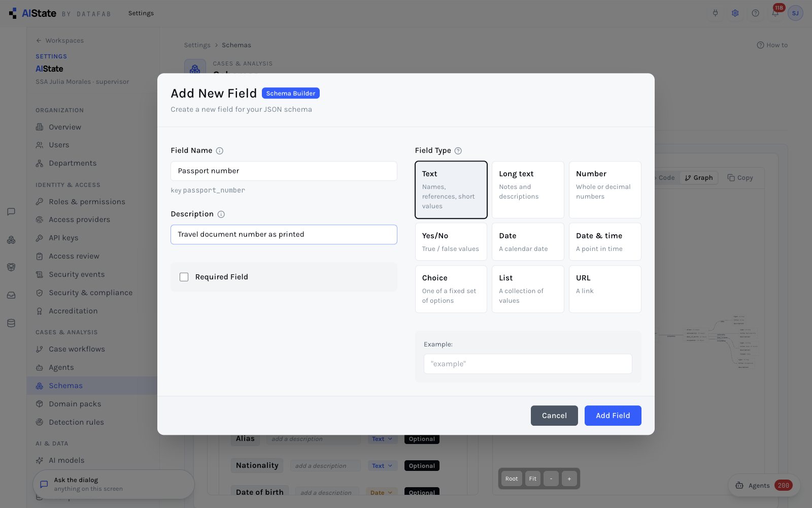
Task: Open Nationality row Text type dropdown
Action: (382, 466)
